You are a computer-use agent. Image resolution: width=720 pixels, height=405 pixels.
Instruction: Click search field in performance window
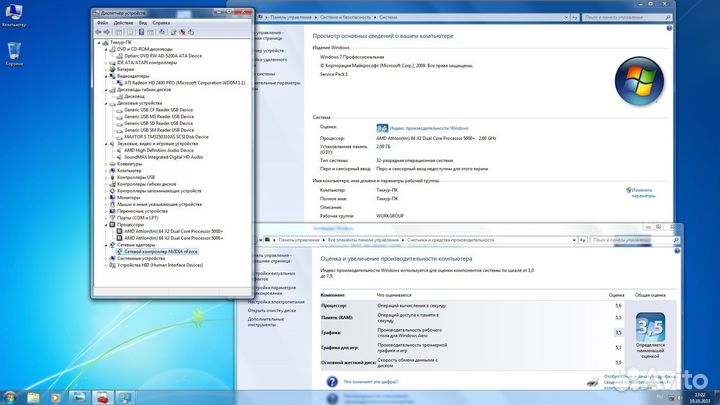point(635,240)
